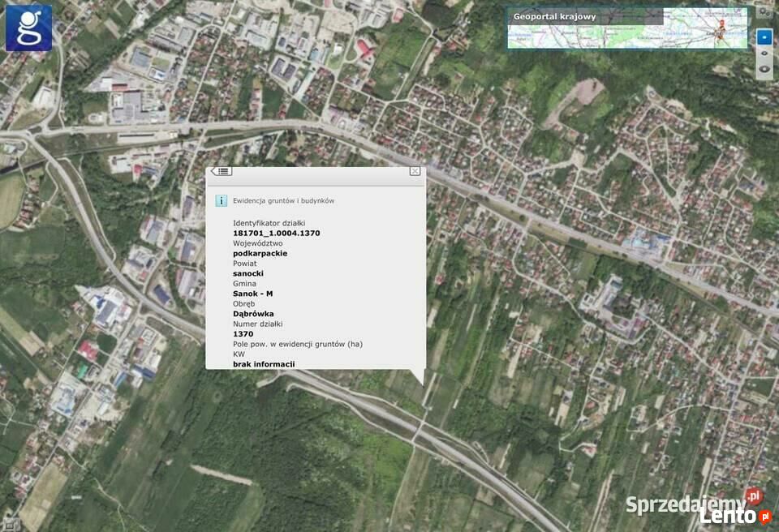Click parcel identifier 181701_1.0004.1370
Screen dimensions: 779x532
click(x=276, y=233)
